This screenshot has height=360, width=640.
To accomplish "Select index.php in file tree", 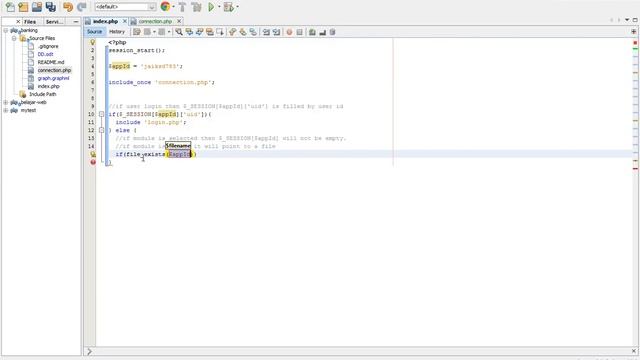I will [x=49, y=86].
